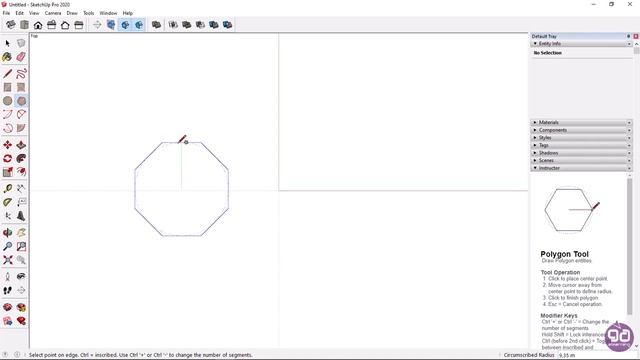Viewport: 640px width, 360px height.
Task: Switch to Iso view in Views toolbar
Action: tap(11, 25)
